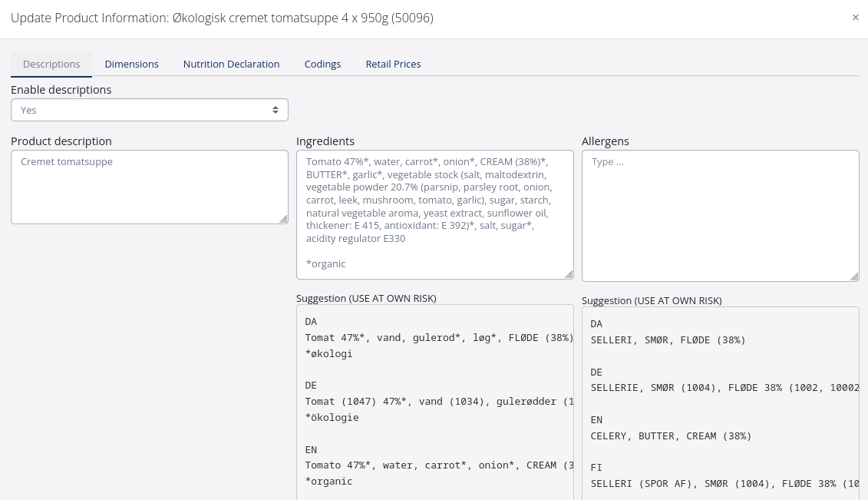The image size is (868, 500).
Task: Click the English ingredients suggestion starting Tomato 47%
Action: tap(439, 465)
